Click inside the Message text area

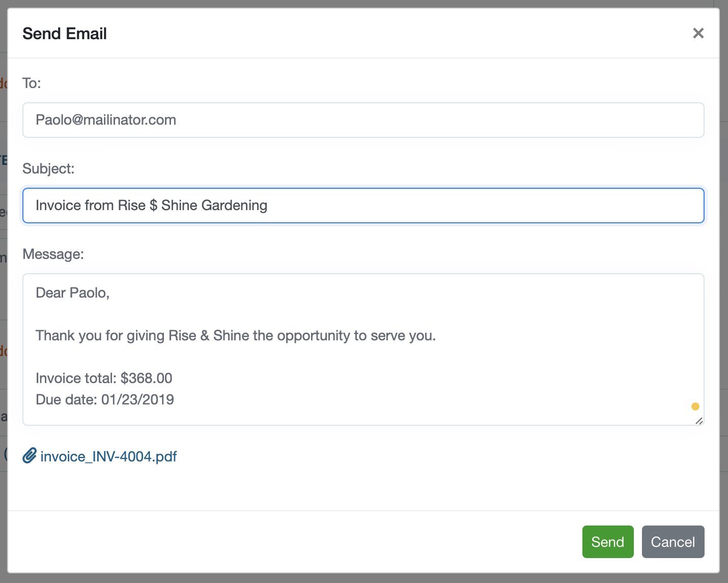363,349
